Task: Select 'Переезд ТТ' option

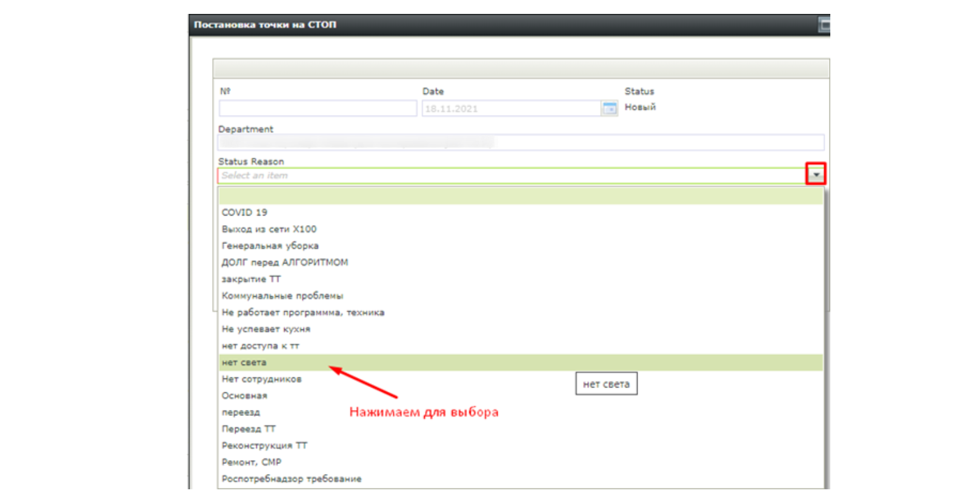Action: coord(521,429)
